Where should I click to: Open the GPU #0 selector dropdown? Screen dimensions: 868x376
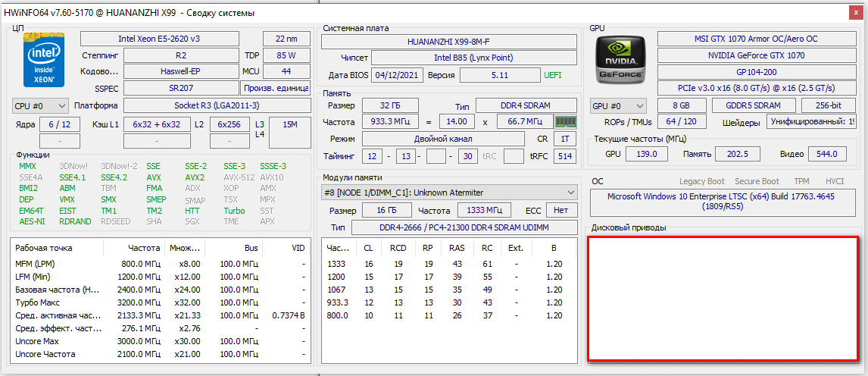tap(618, 105)
